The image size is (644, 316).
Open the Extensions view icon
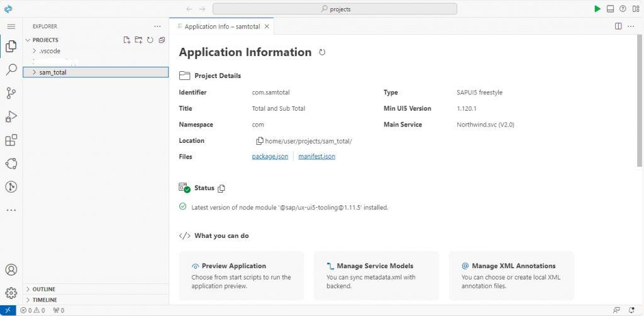pyautogui.click(x=11, y=140)
